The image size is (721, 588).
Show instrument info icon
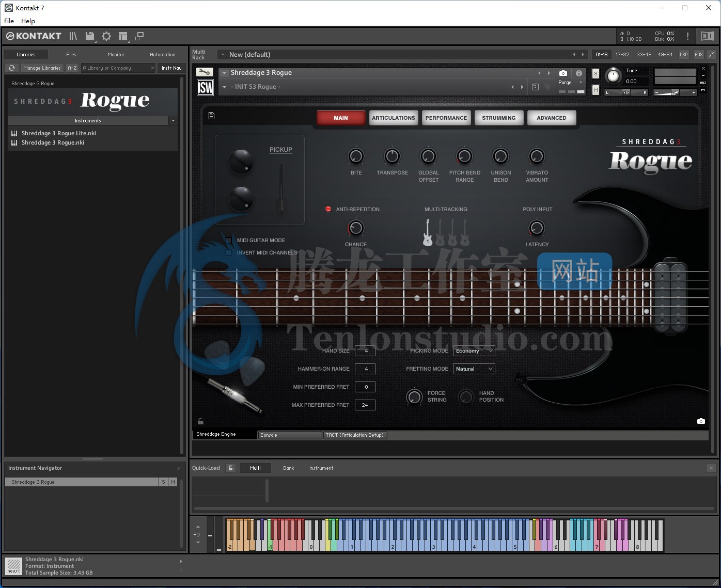point(579,73)
